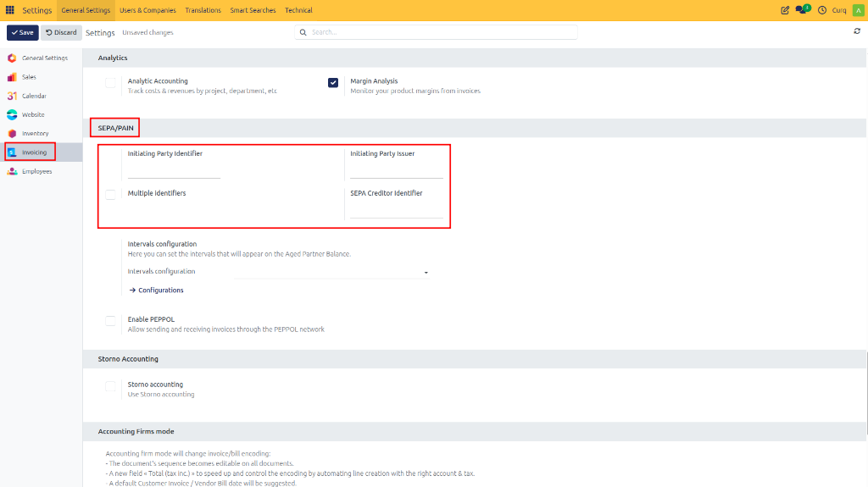Open the General Settings top menu

(x=86, y=10)
